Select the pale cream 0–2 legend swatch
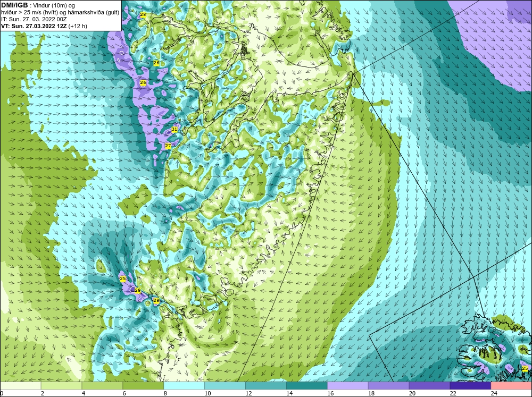532x397 pixels. click(x=20, y=386)
